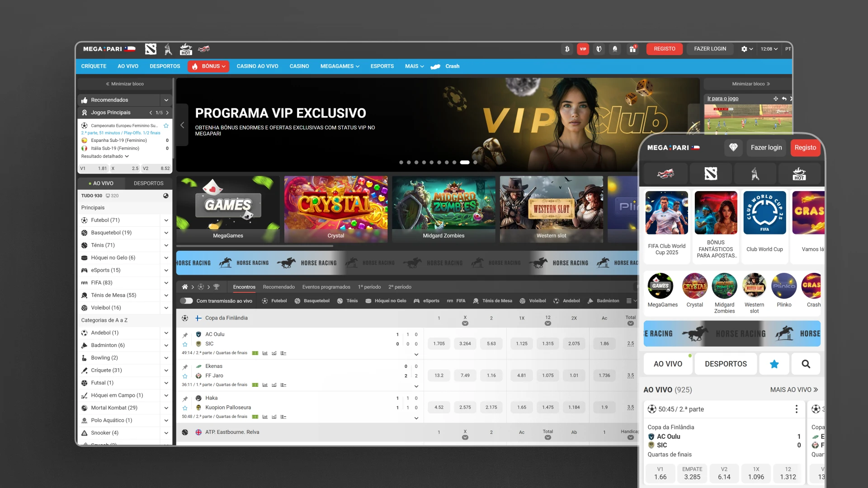Go to next Jogos Principais match arrow

[167, 113]
